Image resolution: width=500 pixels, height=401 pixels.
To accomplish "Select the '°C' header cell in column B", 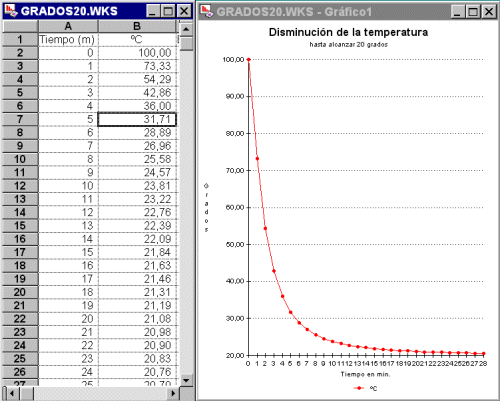I will tap(137, 39).
